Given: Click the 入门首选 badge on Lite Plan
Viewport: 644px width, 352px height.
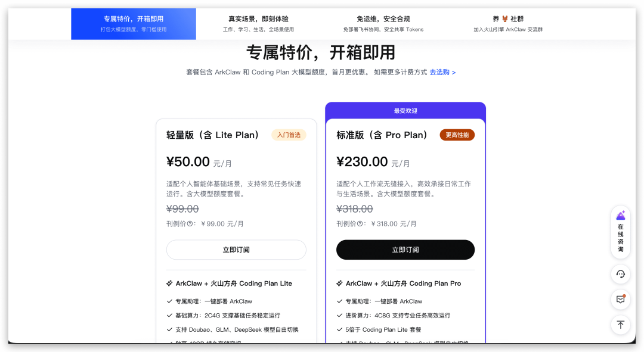Looking at the screenshot, I should (289, 135).
